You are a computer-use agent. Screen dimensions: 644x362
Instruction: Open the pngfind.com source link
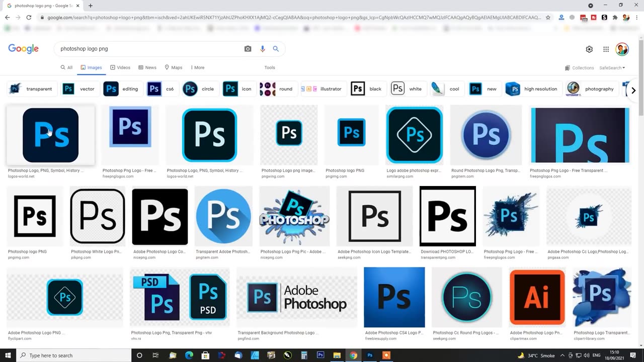click(248, 338)
